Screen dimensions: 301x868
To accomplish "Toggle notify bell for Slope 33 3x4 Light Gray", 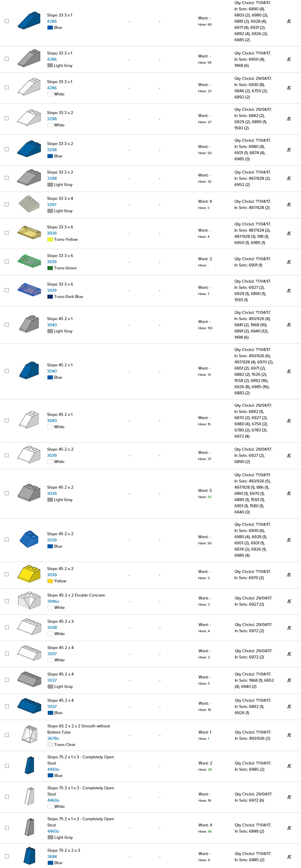I will (289, 205).
